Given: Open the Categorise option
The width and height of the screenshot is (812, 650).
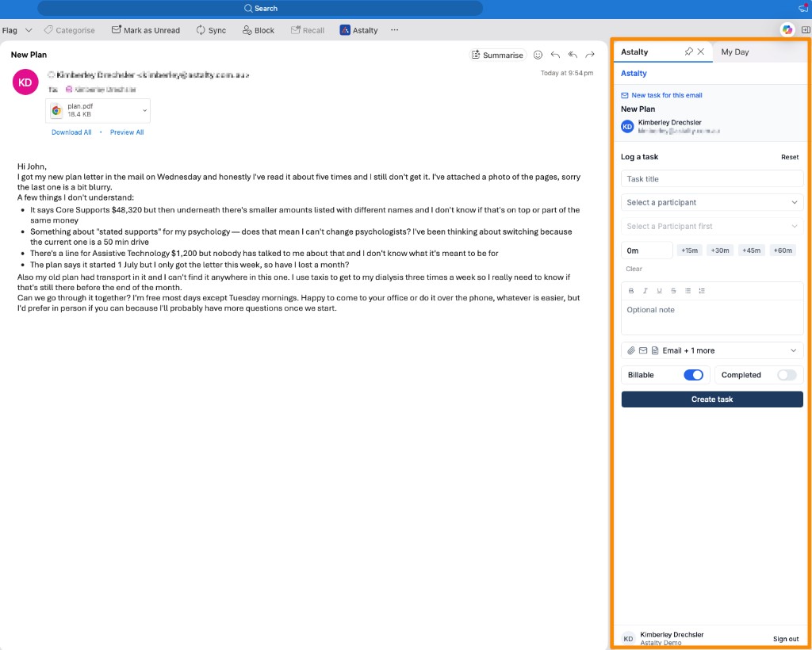Looking at the screenshot, I should click(x=70, y=30).
